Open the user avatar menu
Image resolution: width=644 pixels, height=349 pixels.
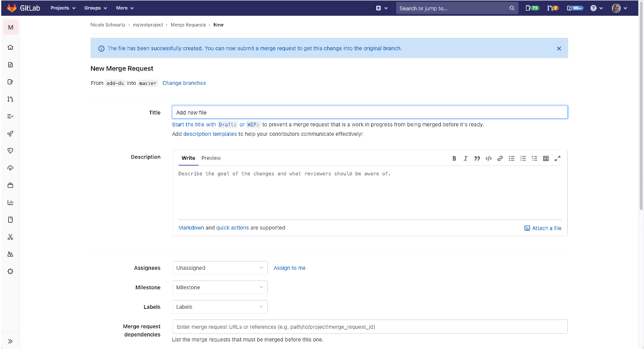coord(619,8)
